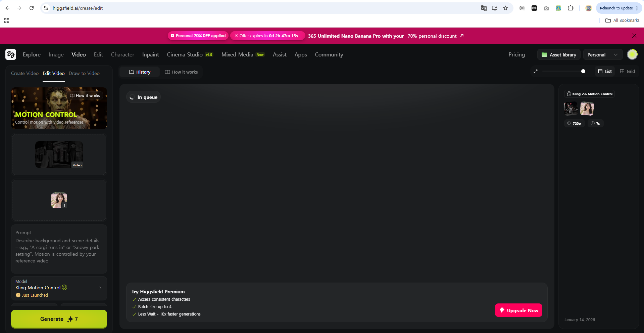Open the Personal workspace dropdown
644x333 pixels.
(x=603, y=55)
